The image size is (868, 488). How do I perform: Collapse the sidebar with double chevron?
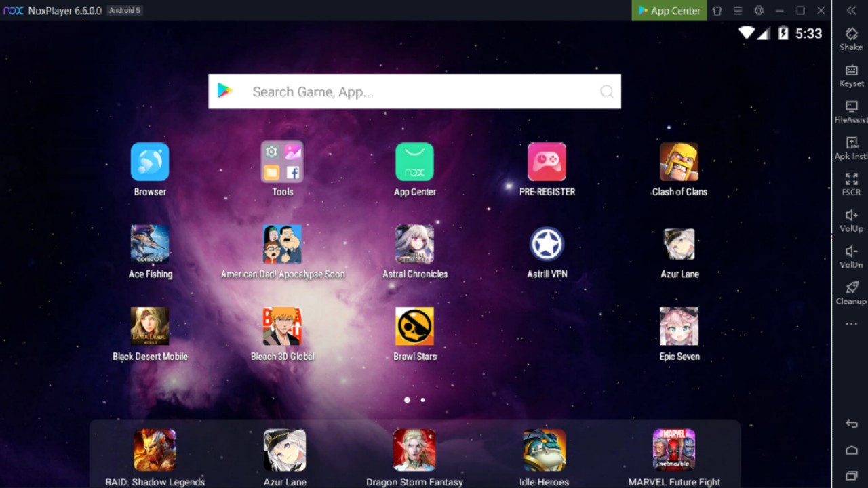point(852,10)
